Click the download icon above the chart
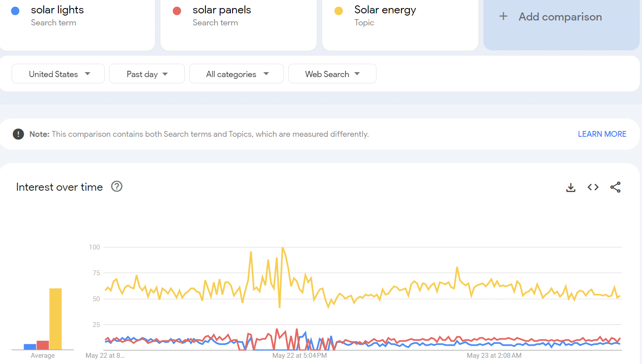Screen dimensions: 642x364 tap(571, 187)
